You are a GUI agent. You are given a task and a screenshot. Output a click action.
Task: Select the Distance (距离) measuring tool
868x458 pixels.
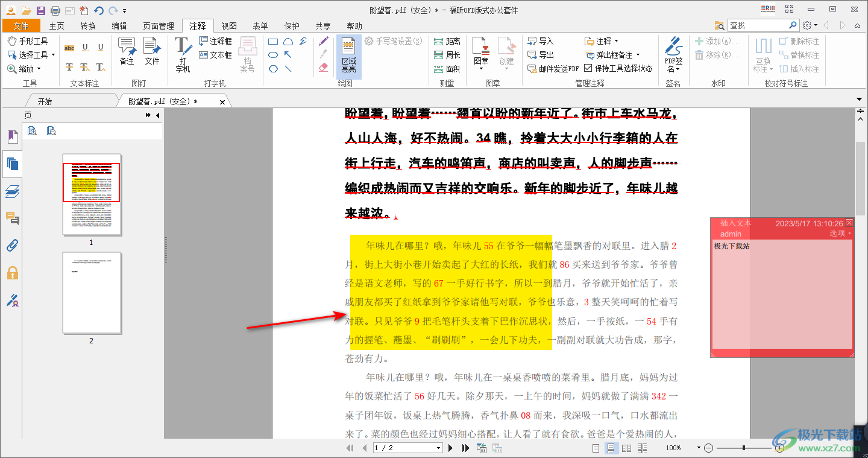447,41
